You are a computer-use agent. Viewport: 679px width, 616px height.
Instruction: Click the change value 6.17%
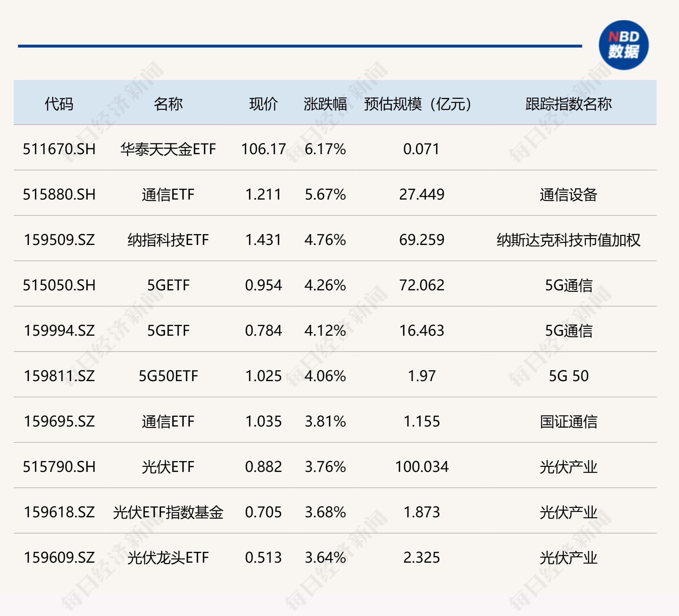tap(325, 149)
